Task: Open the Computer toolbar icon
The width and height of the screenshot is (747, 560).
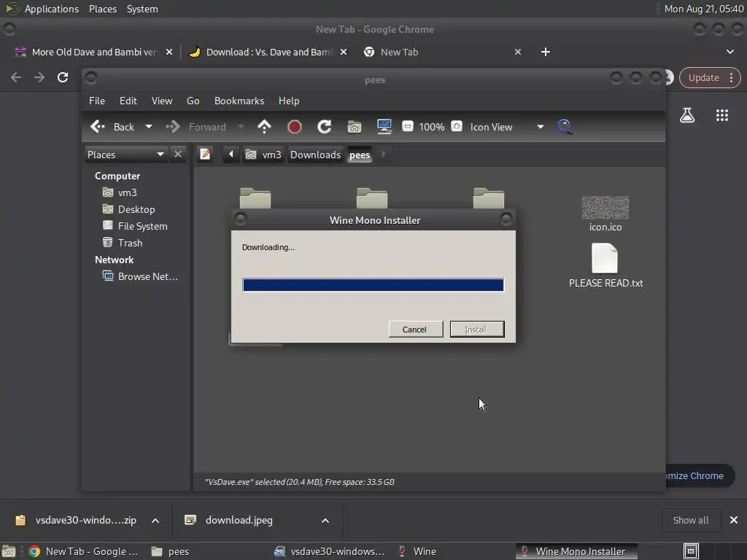Action: pos(384,127)
